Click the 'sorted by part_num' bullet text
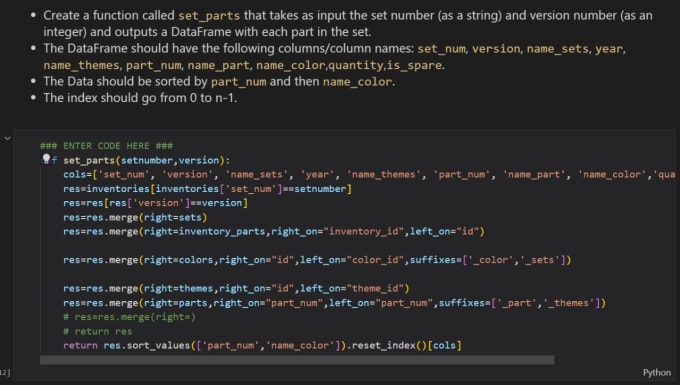 click(219, 82)
